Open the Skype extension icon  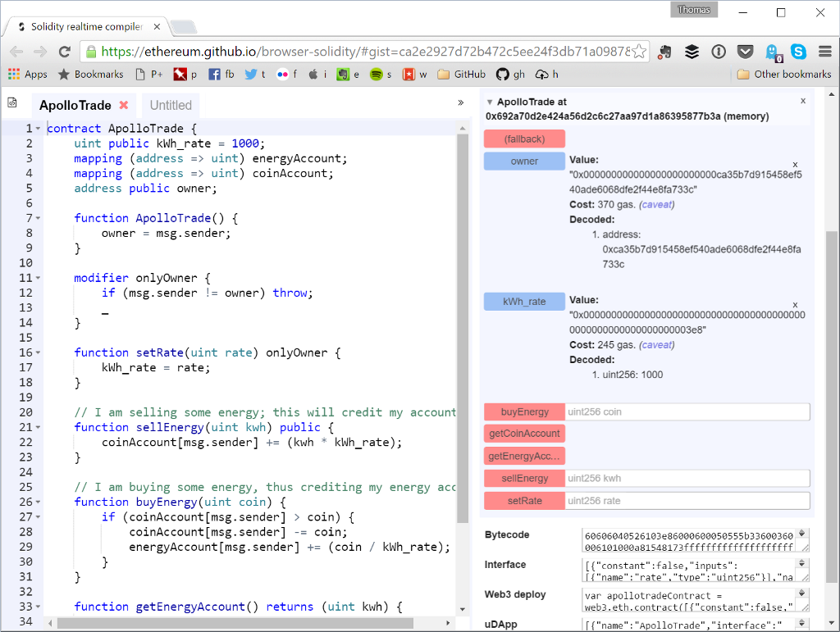tap(798, 52)
